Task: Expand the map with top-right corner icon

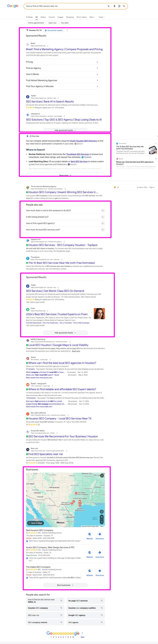Action: [x=102, y=475]
